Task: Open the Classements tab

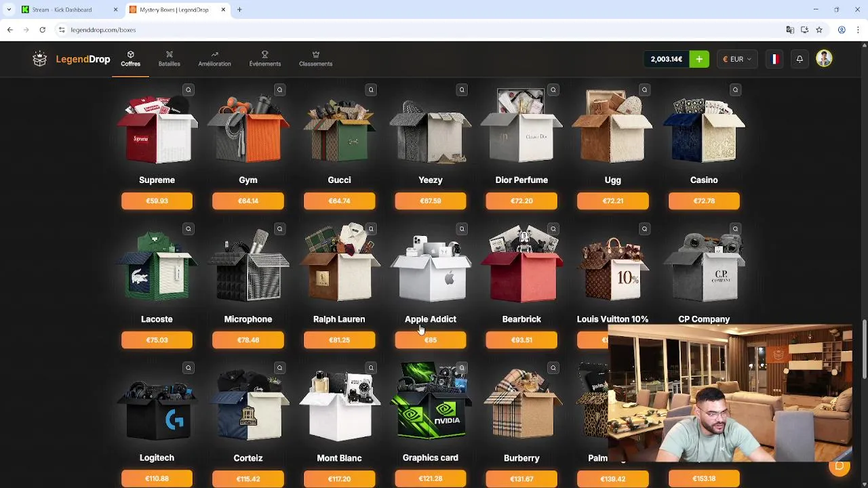Action: tap(315, 59)
